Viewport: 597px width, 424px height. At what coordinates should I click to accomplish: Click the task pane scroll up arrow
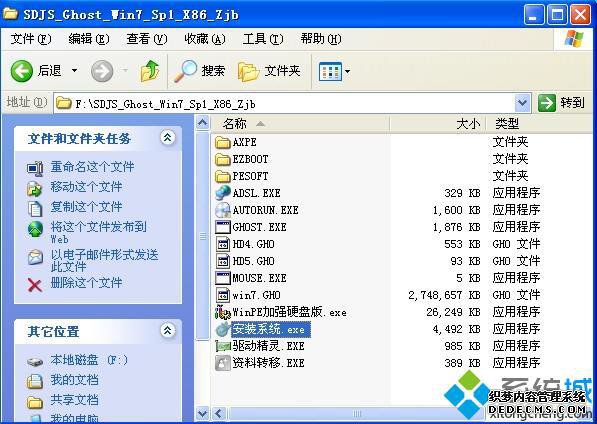[x=203, y=123]
